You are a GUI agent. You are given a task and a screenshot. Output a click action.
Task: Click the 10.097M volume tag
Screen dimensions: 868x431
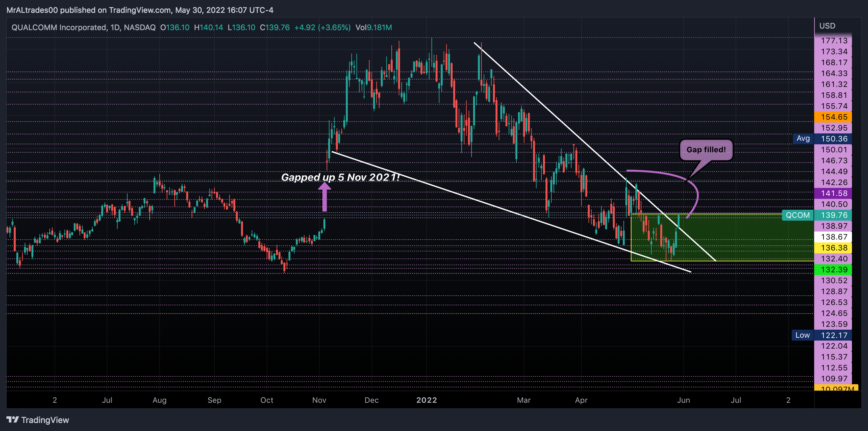pos(836,387)
